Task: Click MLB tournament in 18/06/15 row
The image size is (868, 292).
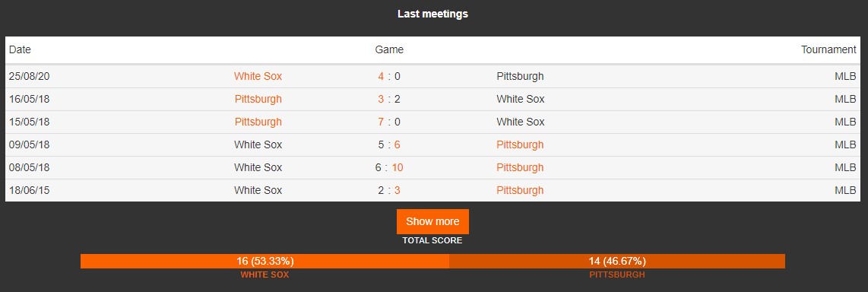Action: (845, 190)
